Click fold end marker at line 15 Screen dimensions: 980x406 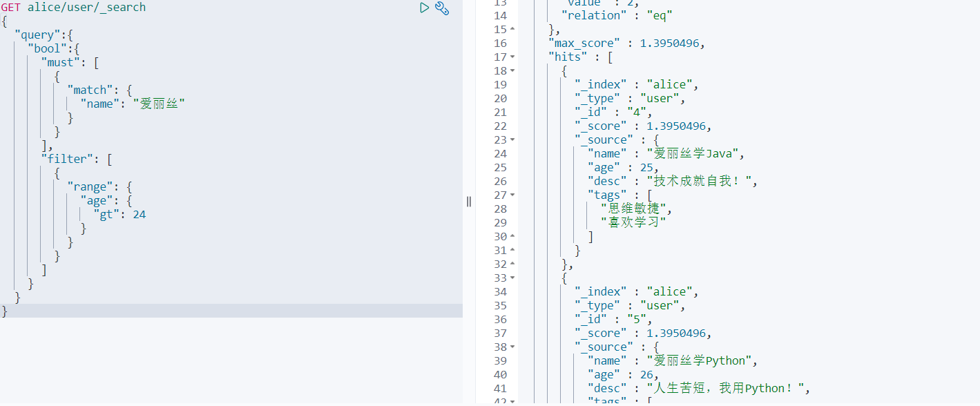(x=512, y=30)
